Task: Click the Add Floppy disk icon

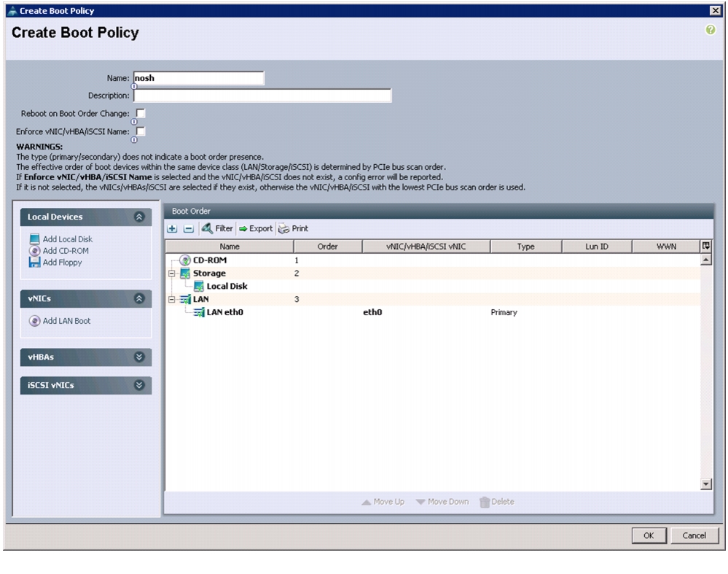Action: (x=34, y=262)
